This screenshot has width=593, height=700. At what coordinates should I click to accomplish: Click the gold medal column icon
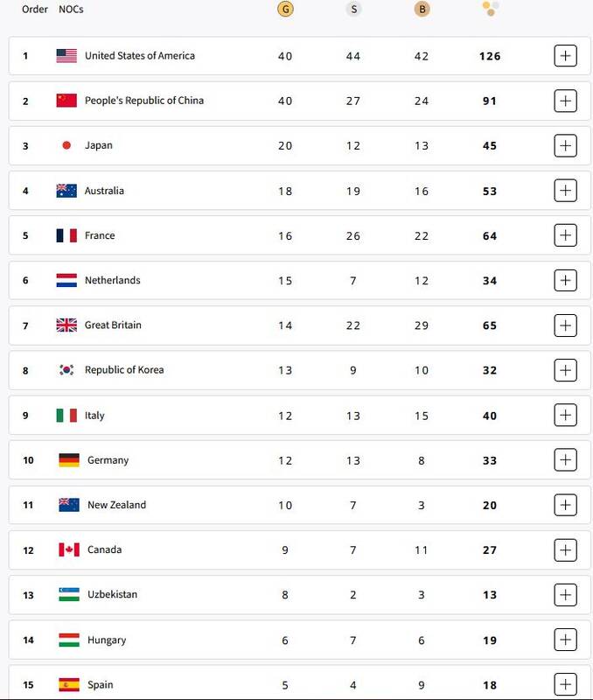point(284,10)
